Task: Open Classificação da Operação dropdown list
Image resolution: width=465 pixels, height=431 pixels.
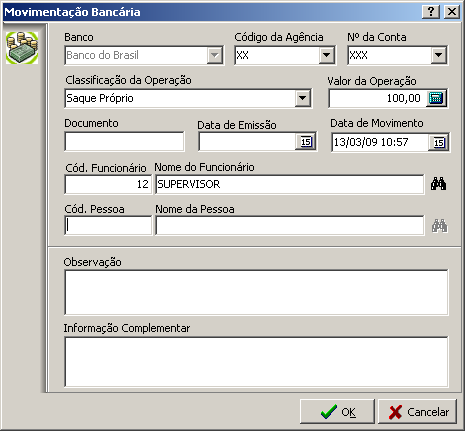Action: (x=303, y=98)
